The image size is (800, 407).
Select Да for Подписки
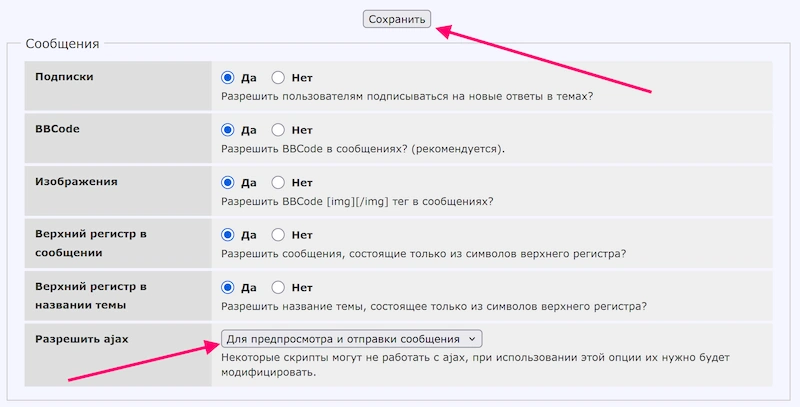point(228,77)
